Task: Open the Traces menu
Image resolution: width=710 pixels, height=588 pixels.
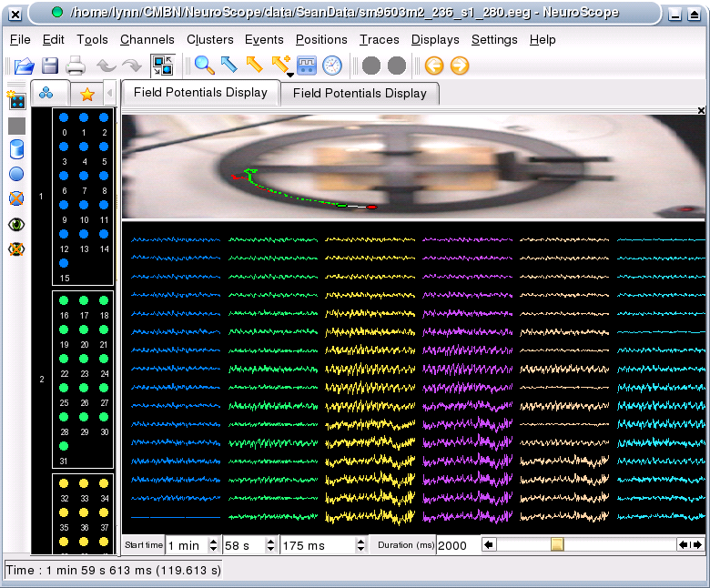Action: point(380,40)
